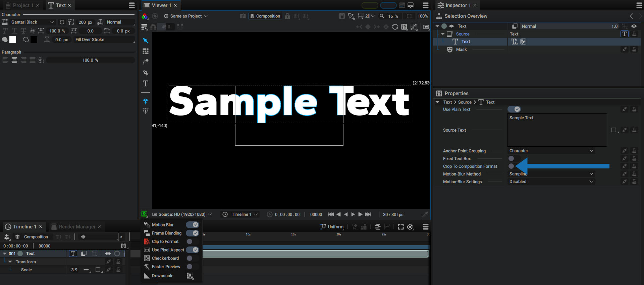Open the Motion-Blur Settings Disabled dropdown
The width and height of the screenshot is (644, 285).
[x=551, y=182]
